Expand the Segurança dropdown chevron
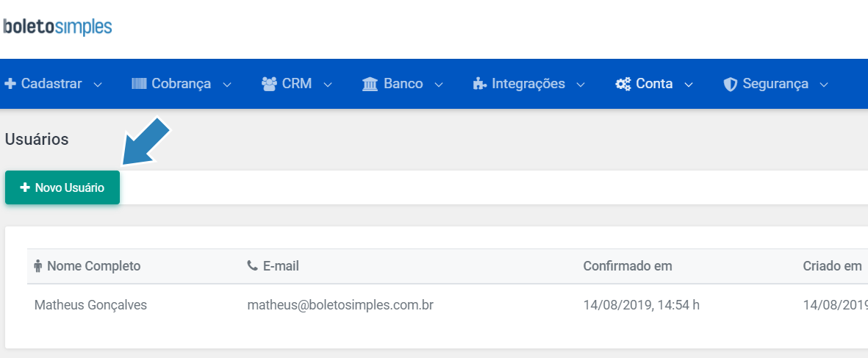 [x=824, y=85]
